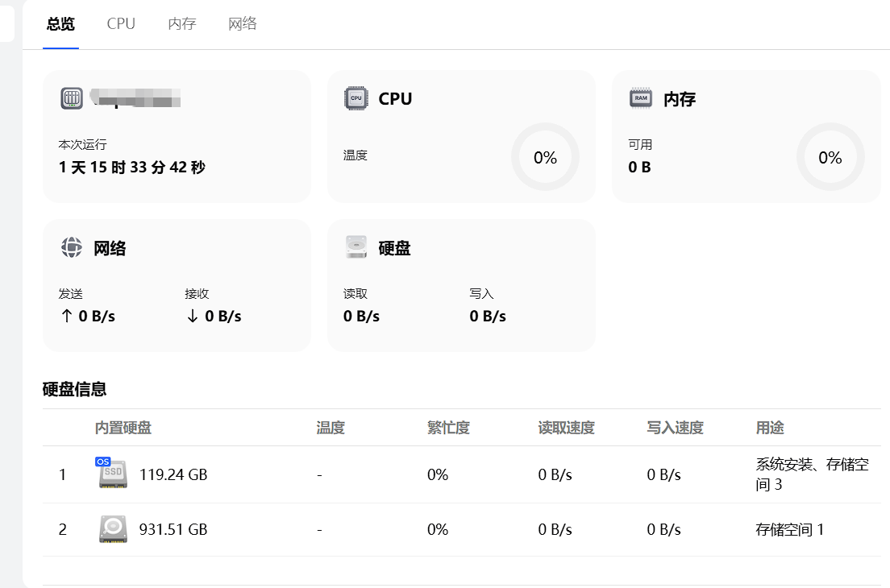Image resolution: width=890 pixels, height=588 pixels.
Task: Click the 119.24 GB disk row
Action: click(x=173, y=475)
